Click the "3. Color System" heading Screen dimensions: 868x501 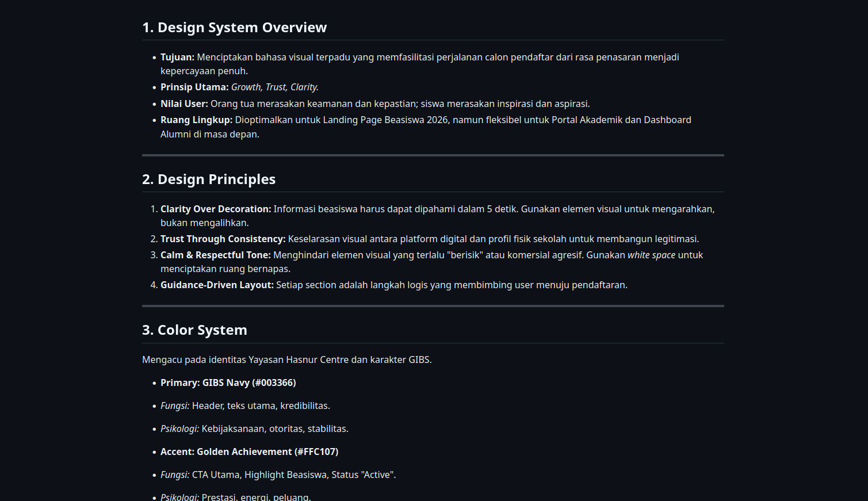tap(194, 330)
